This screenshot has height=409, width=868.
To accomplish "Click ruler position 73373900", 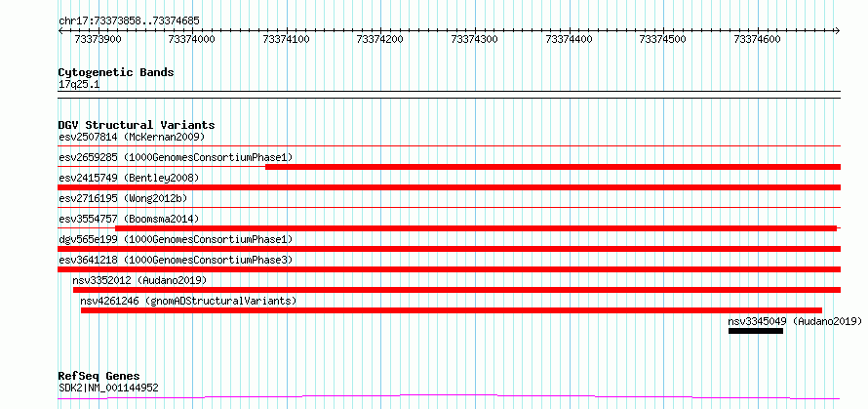I will 98,39.
